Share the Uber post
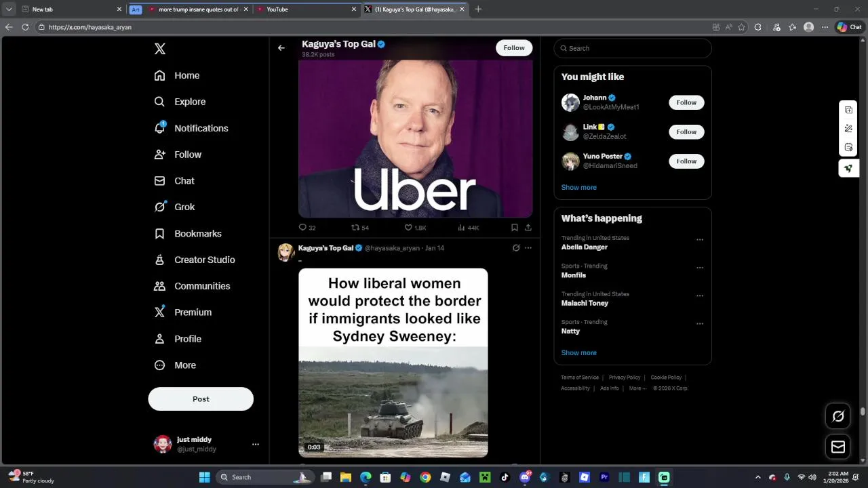 [x=528, y=228]
